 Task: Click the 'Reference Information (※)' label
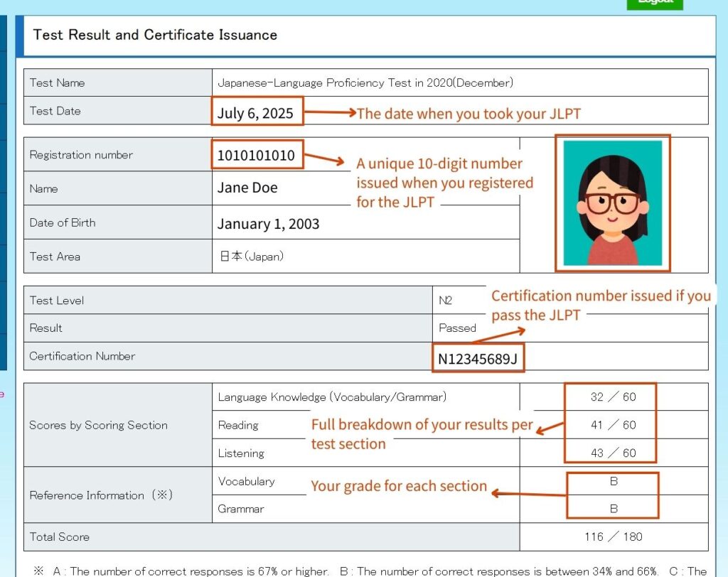coord(101,495)
